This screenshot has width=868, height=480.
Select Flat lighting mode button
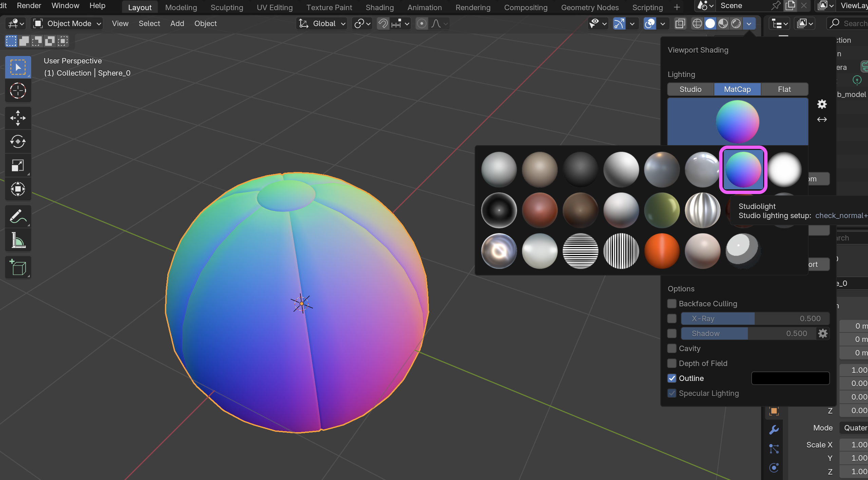[784, 89]
